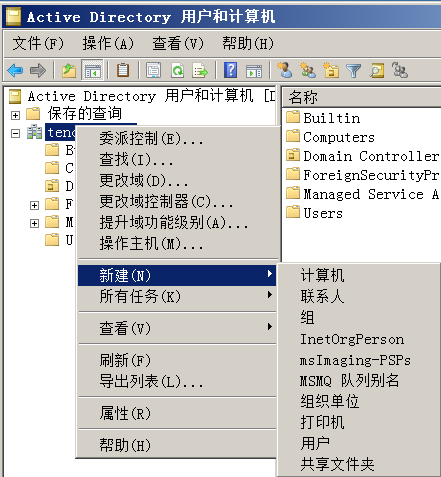Choose 帮助(H) from context menu
The height and width of the screenshot is (477, 441).
[x=177, y=445]
